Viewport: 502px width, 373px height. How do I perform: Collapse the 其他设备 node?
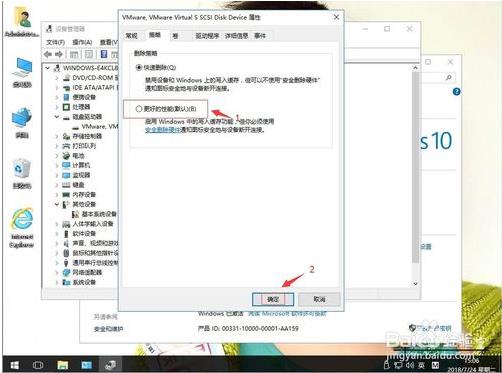57,204
